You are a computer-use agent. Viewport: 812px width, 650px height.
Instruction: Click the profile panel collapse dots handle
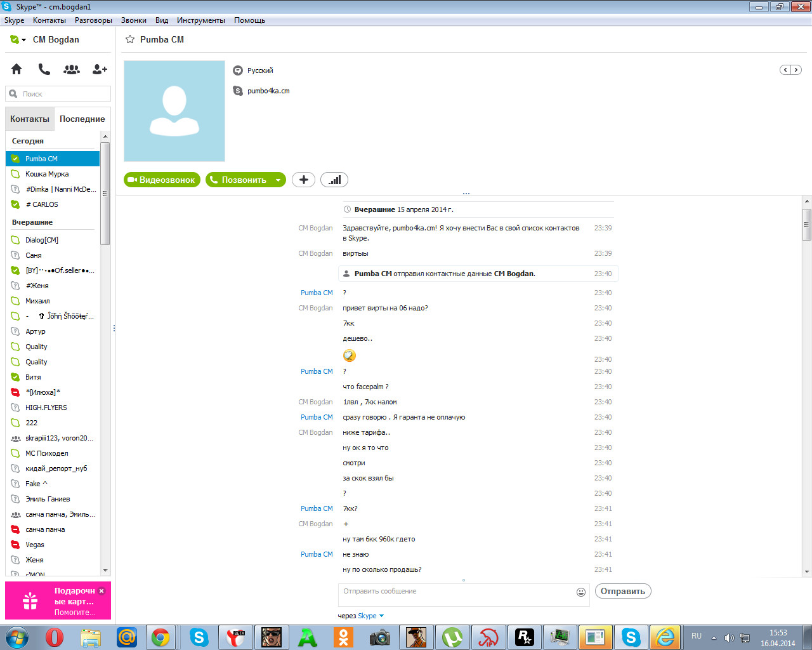point(466,194)
